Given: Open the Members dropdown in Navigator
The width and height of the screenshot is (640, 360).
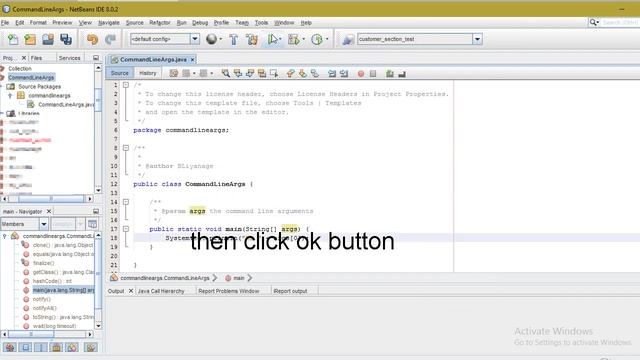Looking at the screenshot, I should 44,224.
